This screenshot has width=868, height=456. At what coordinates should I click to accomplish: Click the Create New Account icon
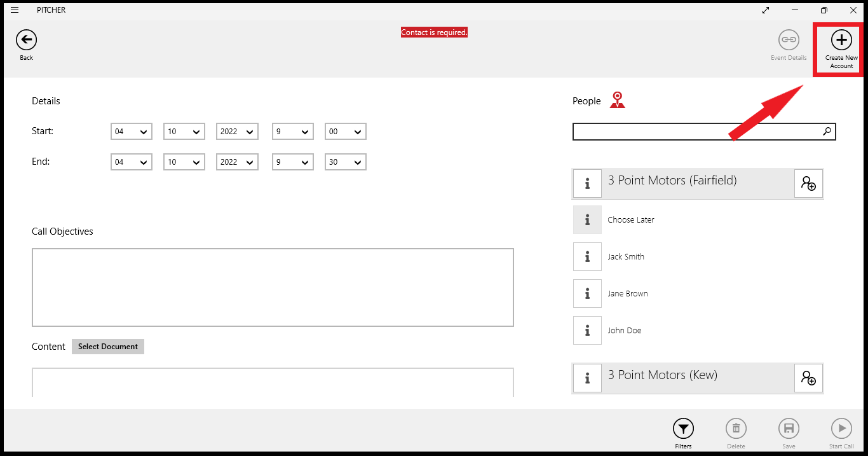pos(840,40)
